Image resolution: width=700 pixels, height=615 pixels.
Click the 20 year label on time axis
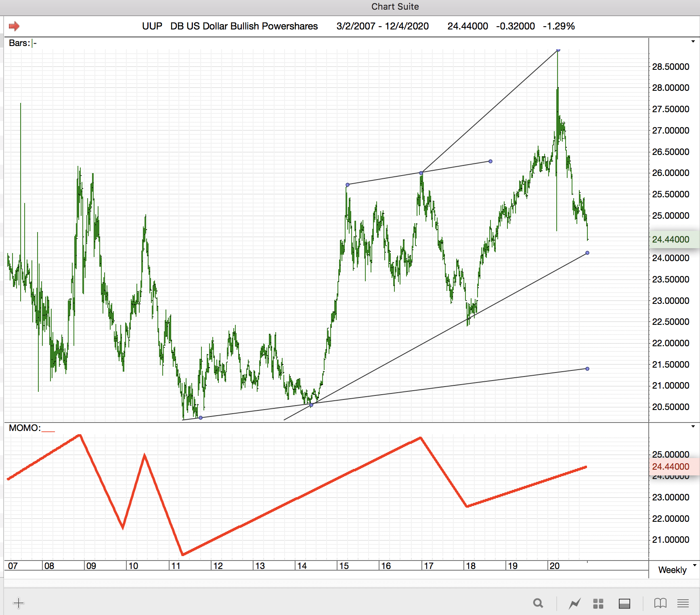555,566
